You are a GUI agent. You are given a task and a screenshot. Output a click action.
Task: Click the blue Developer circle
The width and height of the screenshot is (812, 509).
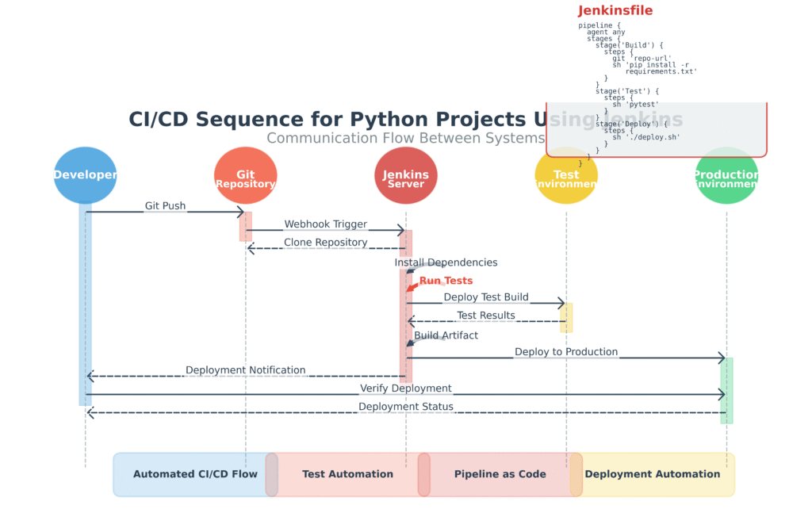(86, 175)
